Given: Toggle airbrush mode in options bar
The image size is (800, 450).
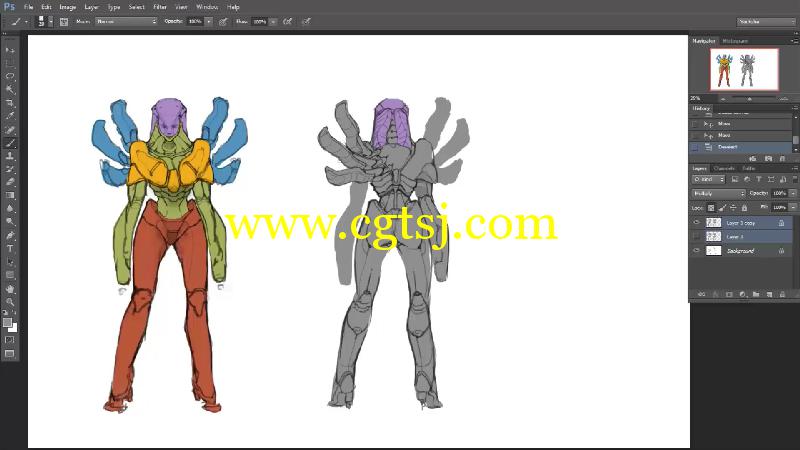Looking at the screenshot, I should [288, 21].
